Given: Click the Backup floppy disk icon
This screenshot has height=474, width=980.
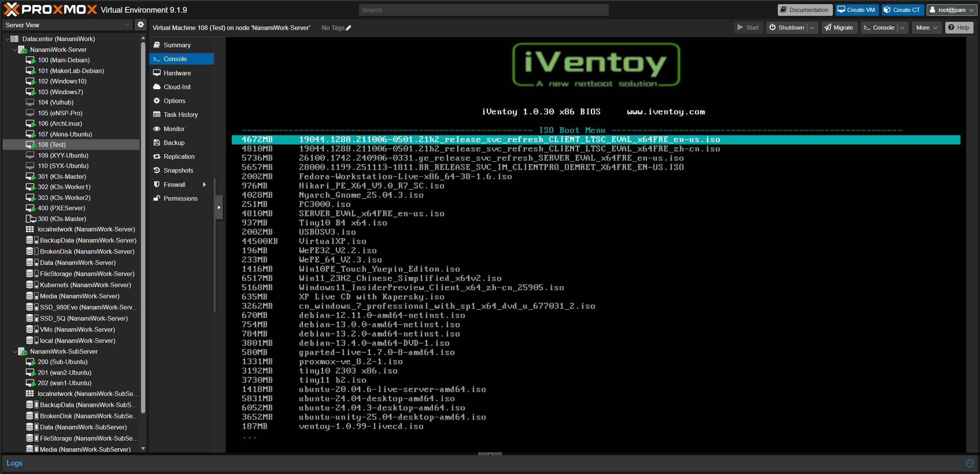Looking at the screenshot, I should (x=157, y=142).
